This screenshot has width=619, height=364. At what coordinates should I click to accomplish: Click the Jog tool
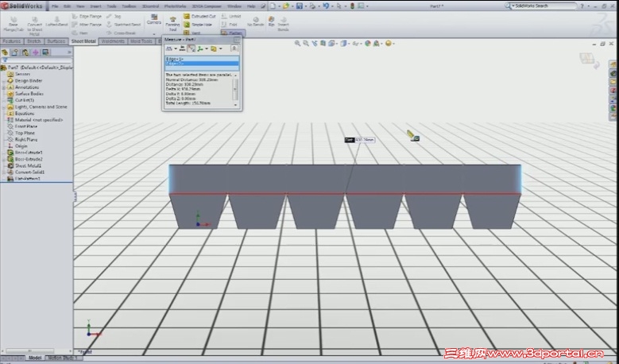coord(114,17)
